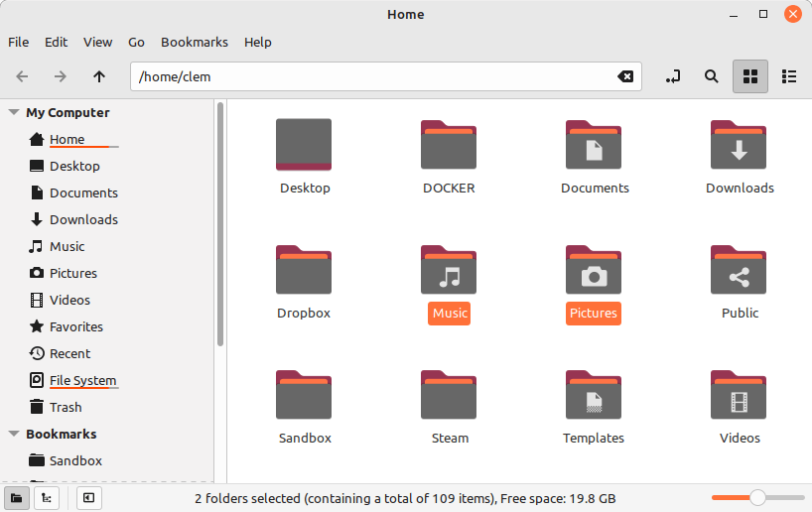This screenshot has height=512, width=812.
Task: Show tree view in sidebar
Action: pos(47,498)
